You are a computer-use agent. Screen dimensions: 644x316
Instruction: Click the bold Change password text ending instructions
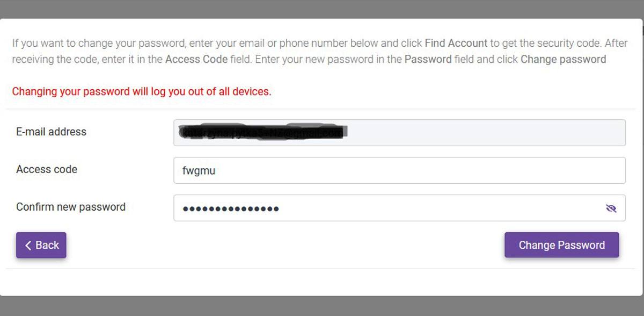point(563,59)
